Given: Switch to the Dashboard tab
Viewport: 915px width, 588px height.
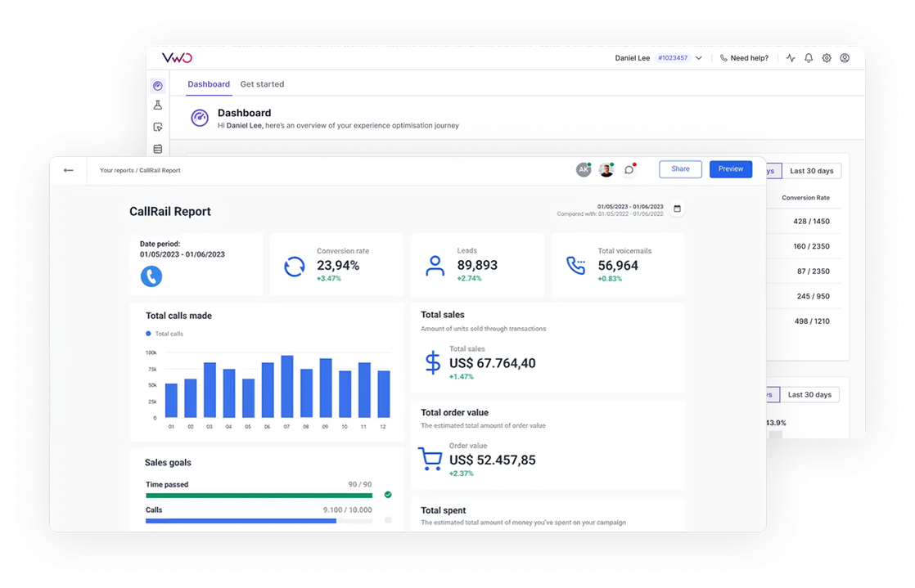Looking at the screenshot, I should (x=209, y=84).
